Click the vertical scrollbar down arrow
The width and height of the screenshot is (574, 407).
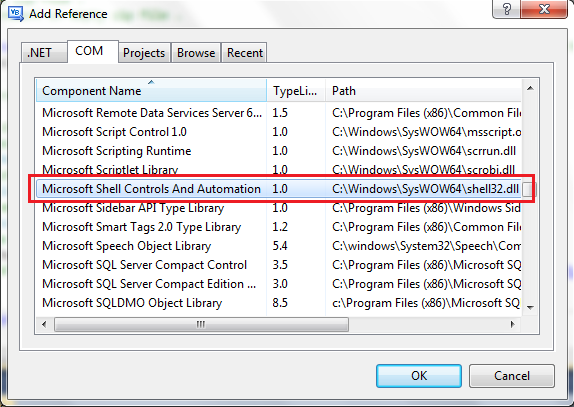[530, 307]
